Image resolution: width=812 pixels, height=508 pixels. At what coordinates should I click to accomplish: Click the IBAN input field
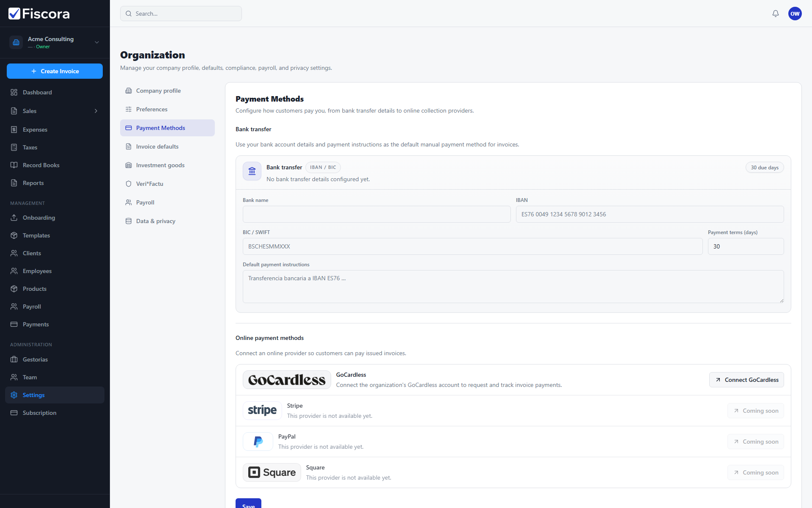[650, 214]
